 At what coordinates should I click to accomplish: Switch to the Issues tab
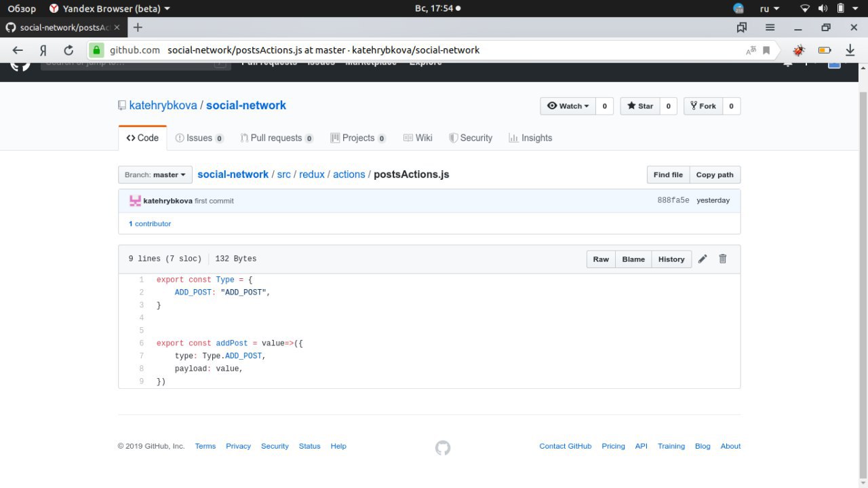tap(199, 138)
